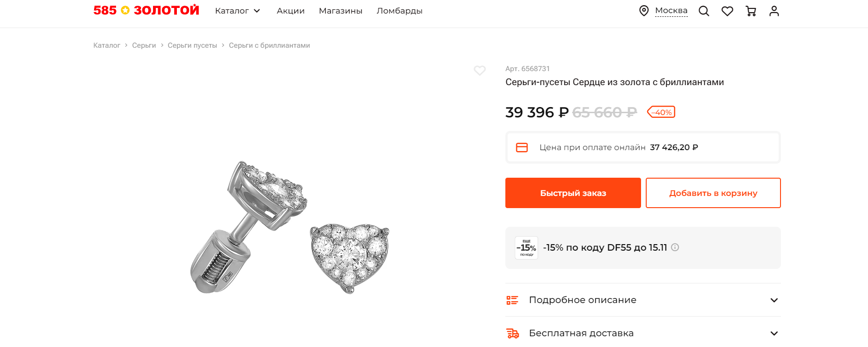
Task: Toggle the product wishlist heart above image
Action: coord(480,70)
